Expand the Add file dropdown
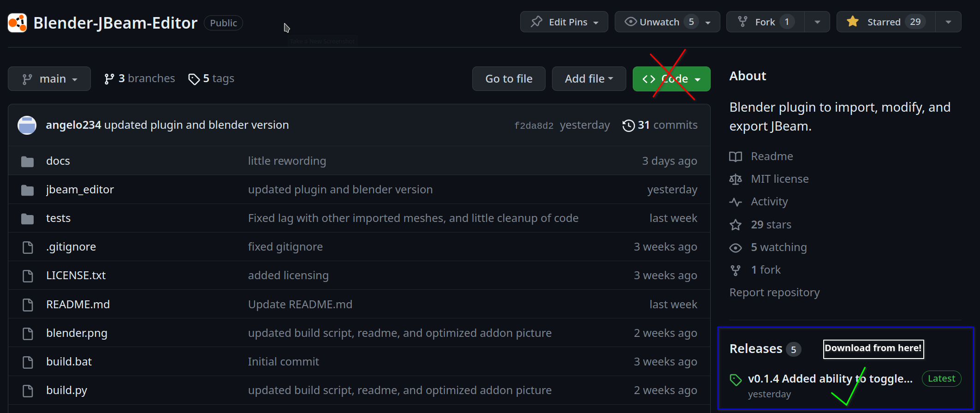The height and width of the screenshot is (413, 980). tap(588, 79)
